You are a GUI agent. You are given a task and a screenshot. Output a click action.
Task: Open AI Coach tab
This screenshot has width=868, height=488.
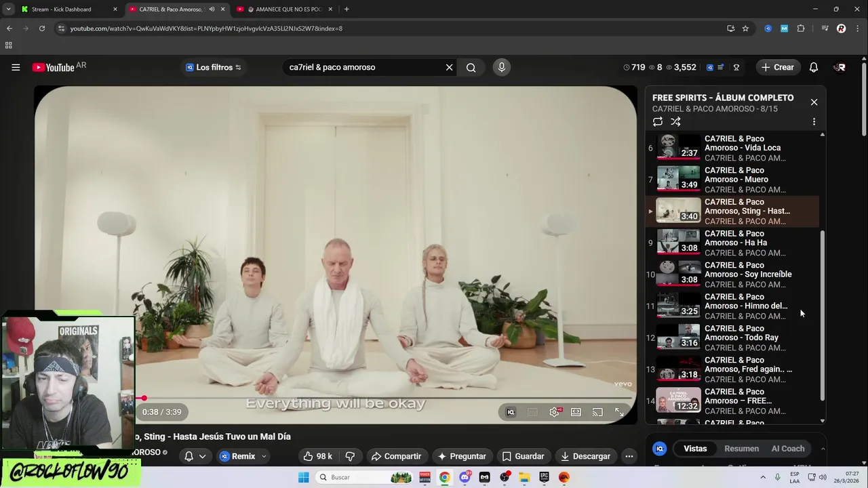point(788,449)
